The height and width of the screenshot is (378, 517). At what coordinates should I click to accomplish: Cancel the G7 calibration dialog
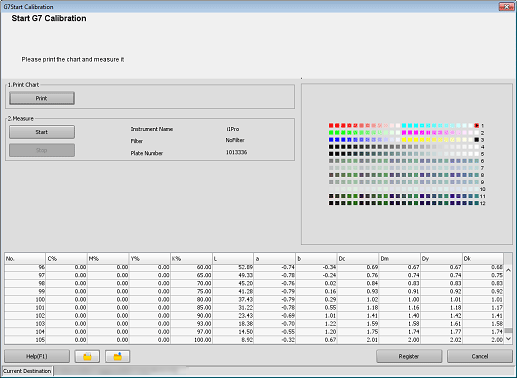point(480,356)
